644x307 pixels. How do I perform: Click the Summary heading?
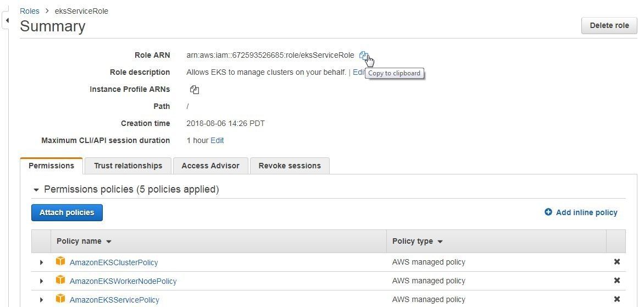(x=53, y=26)
